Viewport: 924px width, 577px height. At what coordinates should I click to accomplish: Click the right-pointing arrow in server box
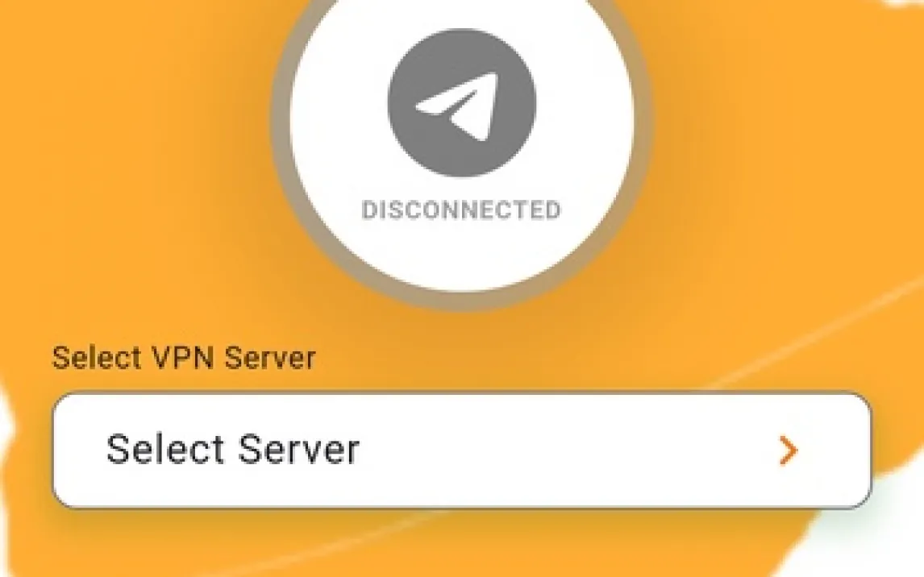tap(788, 451)
